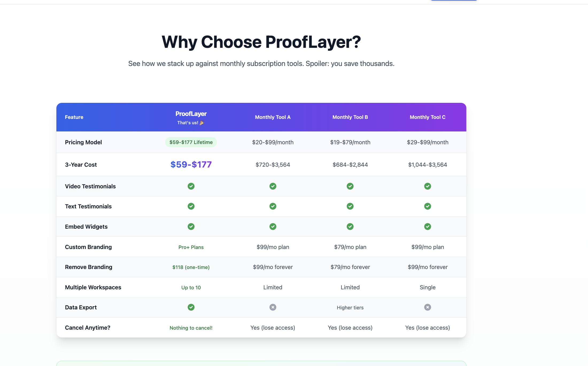Click the Text Testimonials checkmark under Monthly Tool A
This screenshot has height=366, width=588.
(273, 206)
